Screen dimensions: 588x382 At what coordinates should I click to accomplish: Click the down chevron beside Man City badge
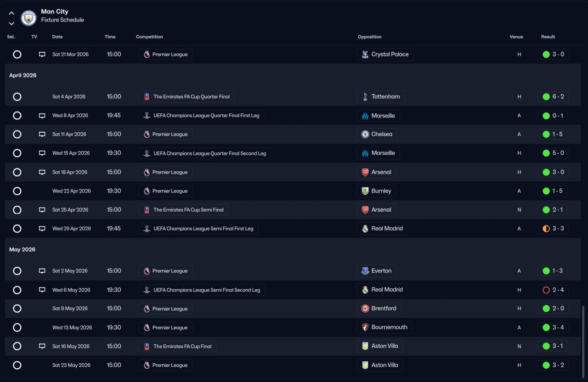[11, 23]
